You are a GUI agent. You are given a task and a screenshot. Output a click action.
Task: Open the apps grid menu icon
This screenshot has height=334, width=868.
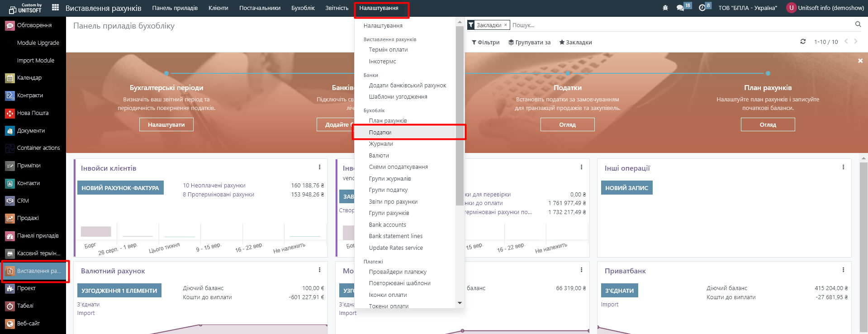coord(55,8)
